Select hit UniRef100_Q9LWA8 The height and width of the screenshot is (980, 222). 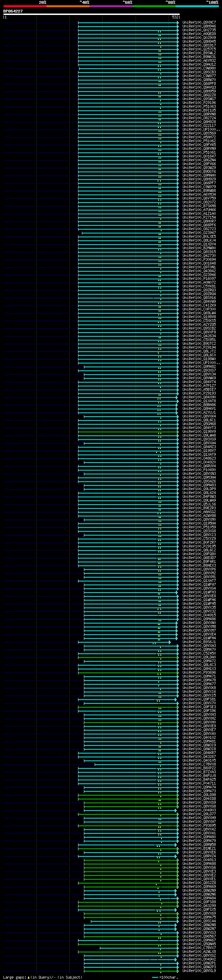(199, 436)
